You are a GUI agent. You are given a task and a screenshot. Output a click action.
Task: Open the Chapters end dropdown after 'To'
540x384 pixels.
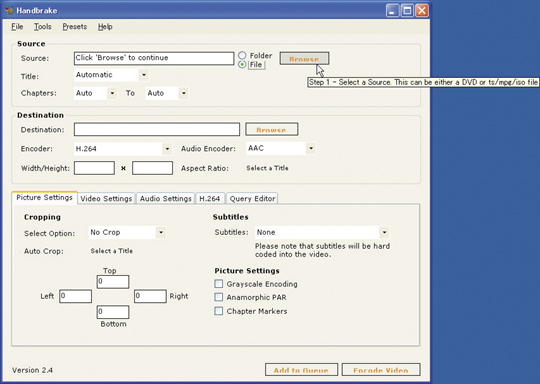pos(167,93)
